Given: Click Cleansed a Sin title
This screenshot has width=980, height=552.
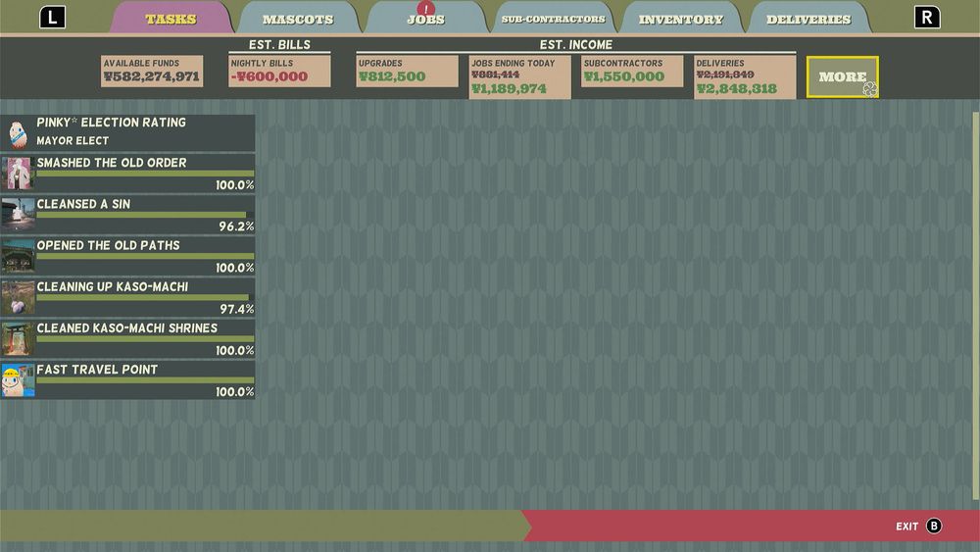Looking at the screenshot, I should pyautogui.click(x=83, y=204).
